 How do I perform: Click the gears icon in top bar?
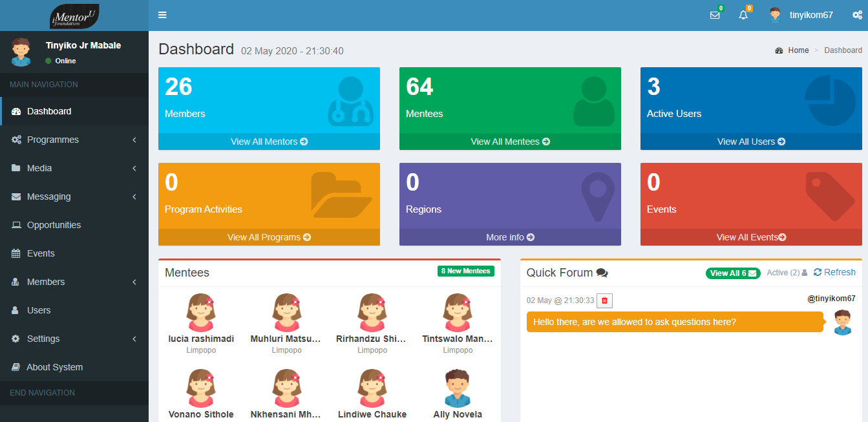click(857, 16)
